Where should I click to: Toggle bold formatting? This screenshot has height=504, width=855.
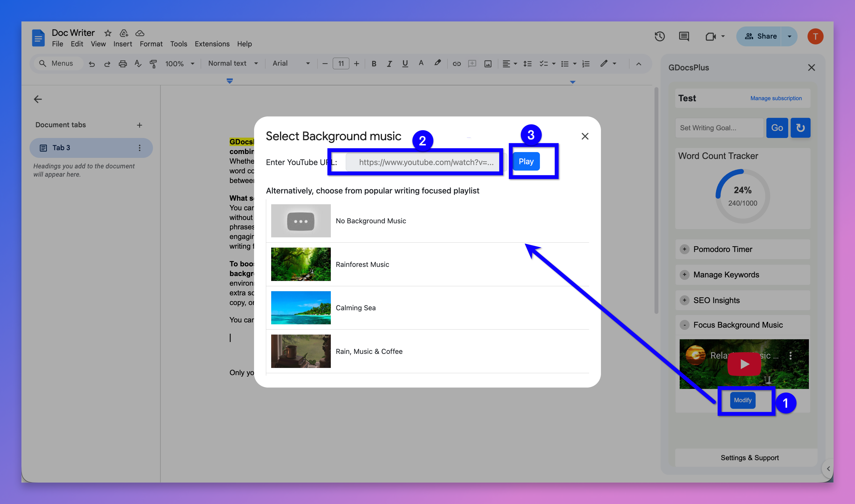[374, 63]
